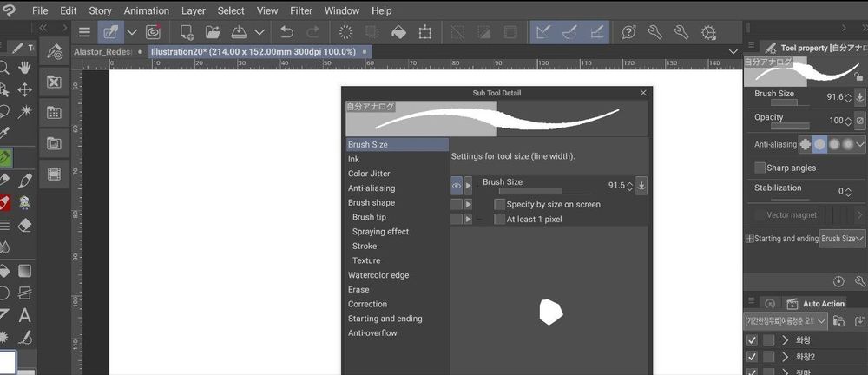
Task: Click the Save icon in the command bar
Action: tap(239, 32)
